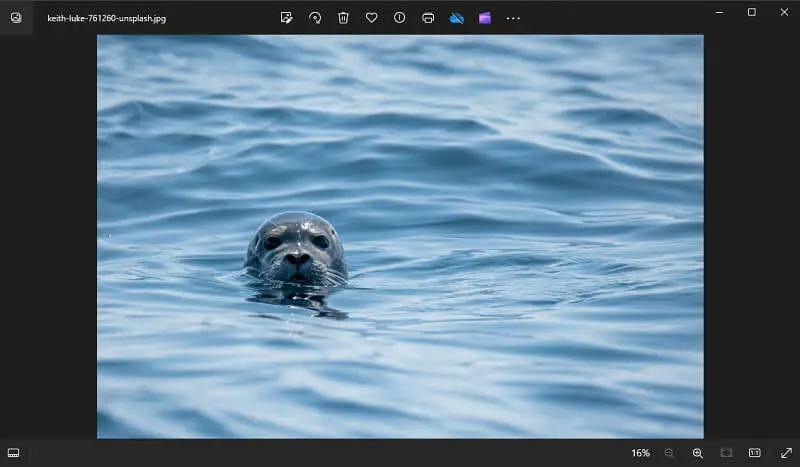
Task: Rotate the seal photo
Action: (x=315, y=18)
